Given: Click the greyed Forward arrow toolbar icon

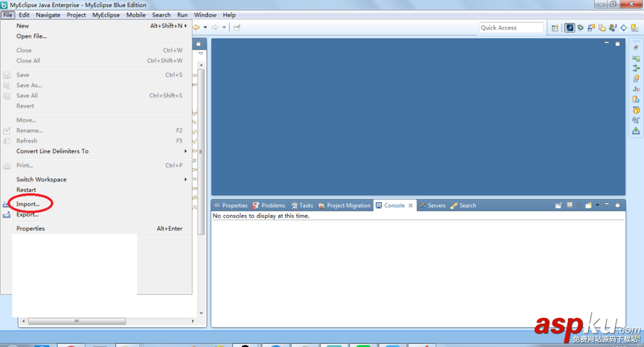Looking at the screenshot, I should [x=215, y=28].
